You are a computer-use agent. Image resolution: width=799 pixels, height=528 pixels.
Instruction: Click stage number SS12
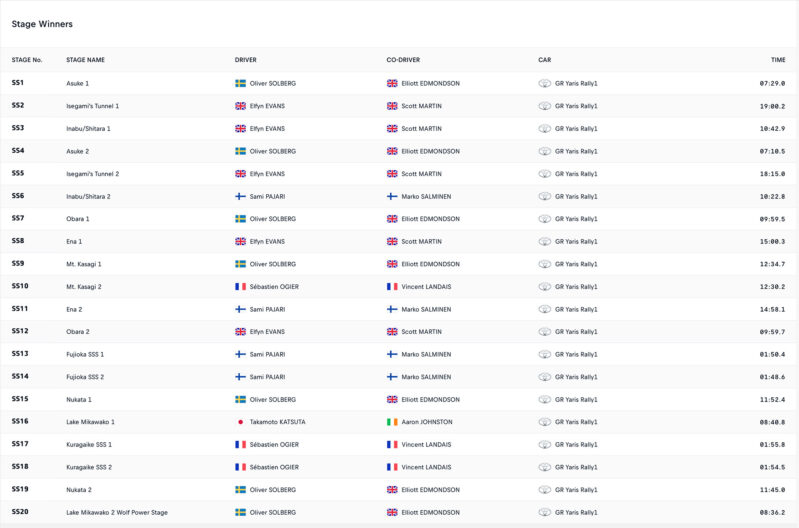pyautogui.click(x=20, y=331)
